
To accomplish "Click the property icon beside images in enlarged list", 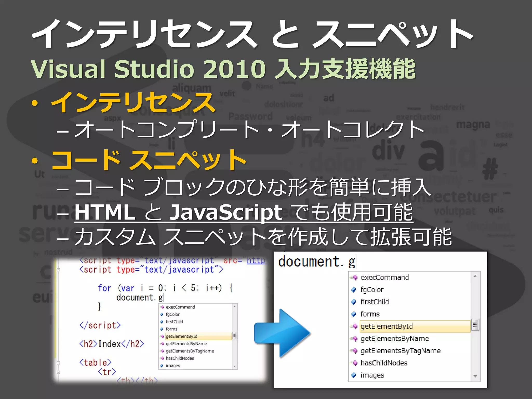I will [x=354, y=375].
